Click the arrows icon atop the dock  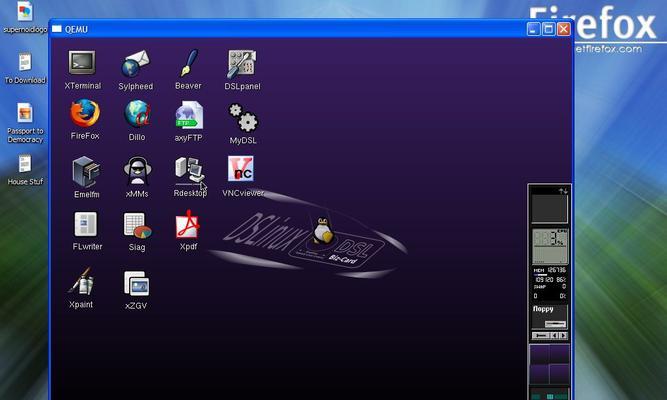click(x=563, y=191)
